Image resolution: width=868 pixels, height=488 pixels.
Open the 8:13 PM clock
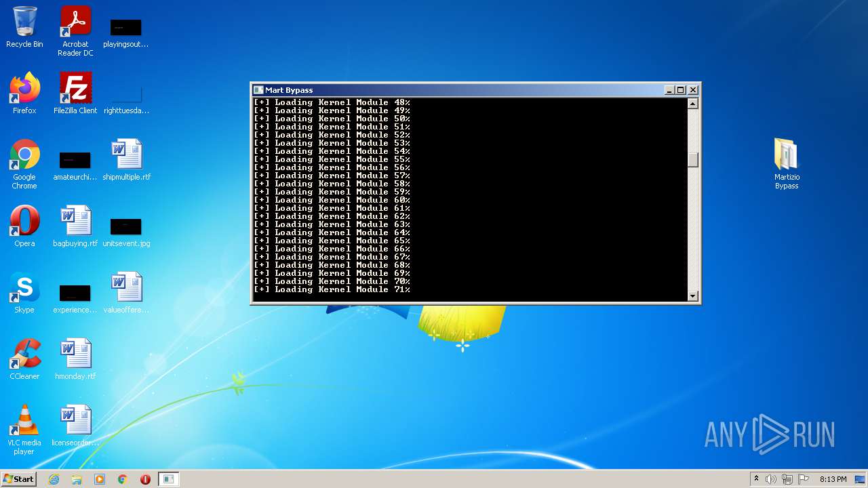[833, 479]
